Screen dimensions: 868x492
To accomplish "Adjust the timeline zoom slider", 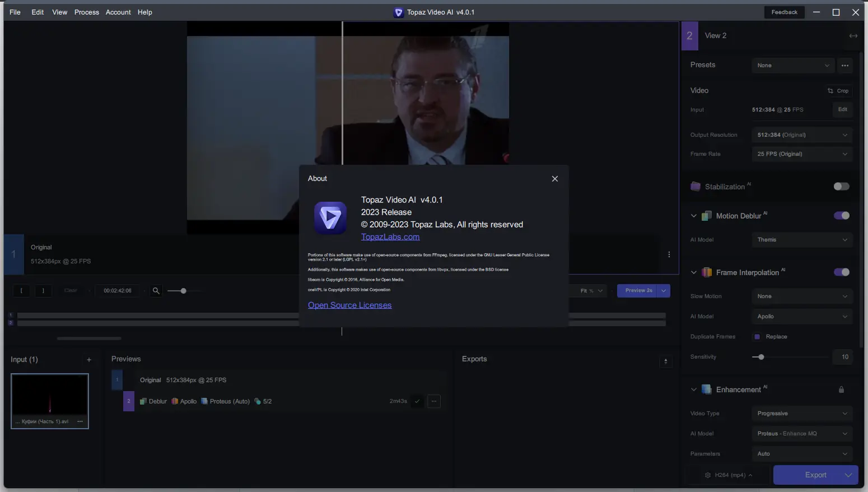I will click(183, 291).
